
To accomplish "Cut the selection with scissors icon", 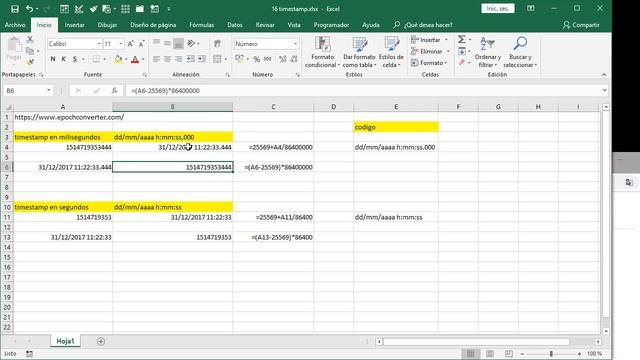I will (30, 40).
